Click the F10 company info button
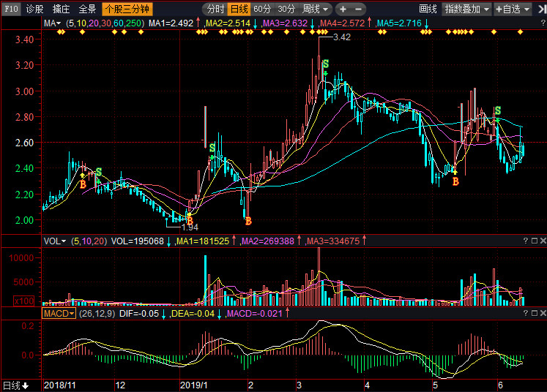 (11, 10)
